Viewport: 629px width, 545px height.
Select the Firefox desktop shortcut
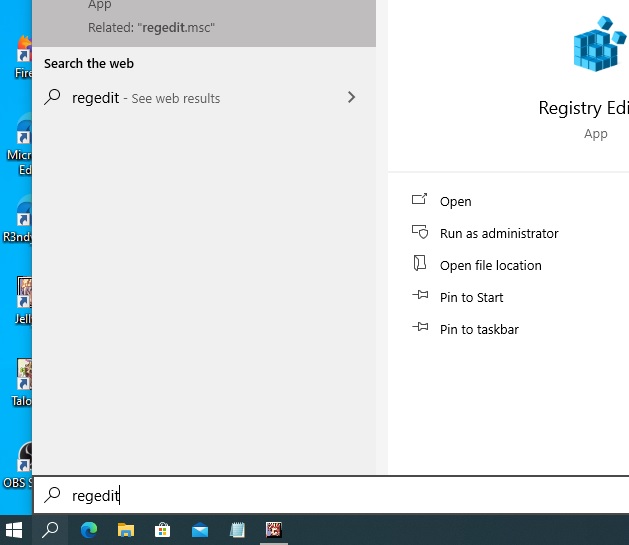(x=23, y=56)
